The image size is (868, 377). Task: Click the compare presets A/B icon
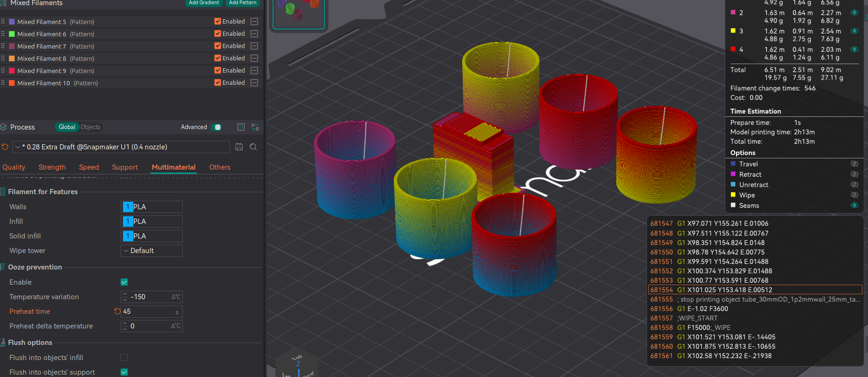pos(255,127)
